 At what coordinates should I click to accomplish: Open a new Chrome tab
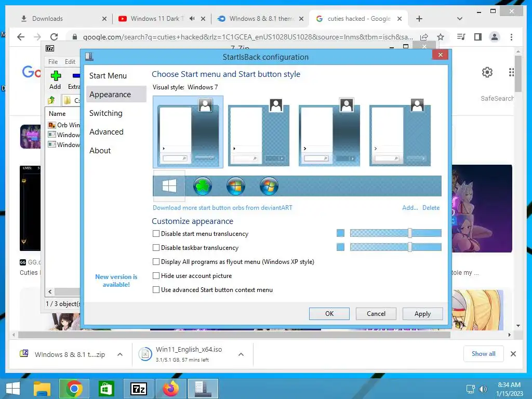click(x=419, y=19)
